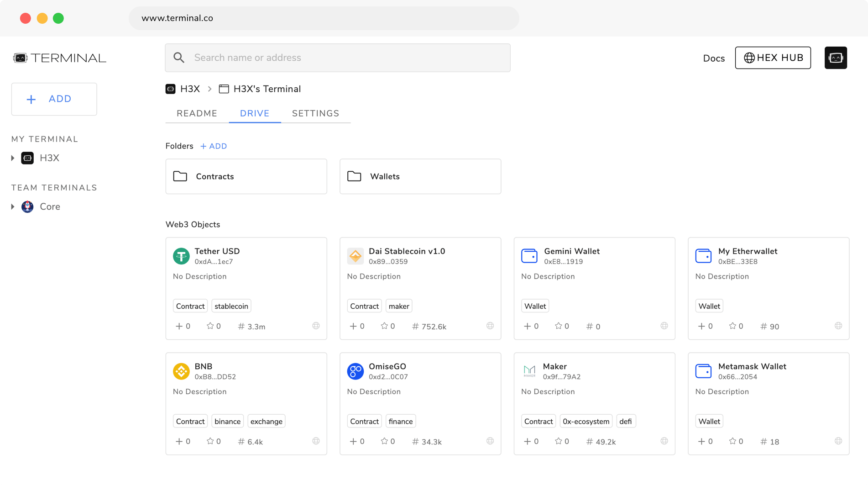Expand the H3X terminal tree
Screen dimensions: 868x486
tap(13, 158)
